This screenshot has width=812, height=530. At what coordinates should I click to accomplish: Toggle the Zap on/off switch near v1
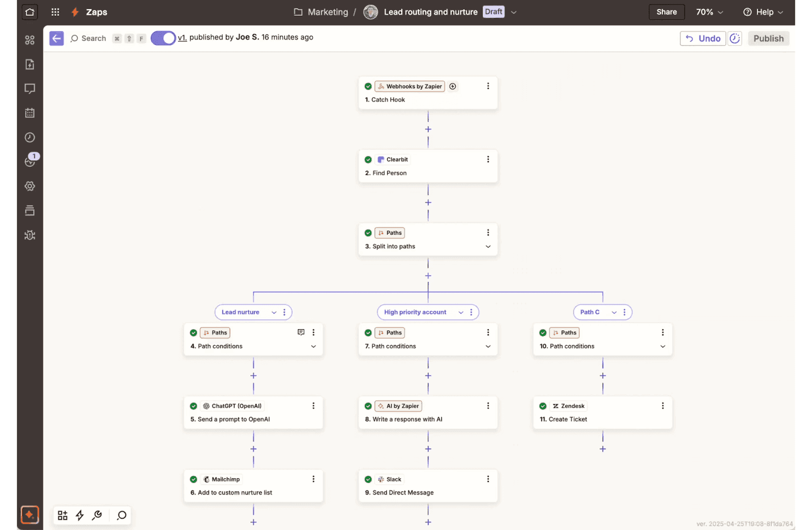click(x=162, y=38)
